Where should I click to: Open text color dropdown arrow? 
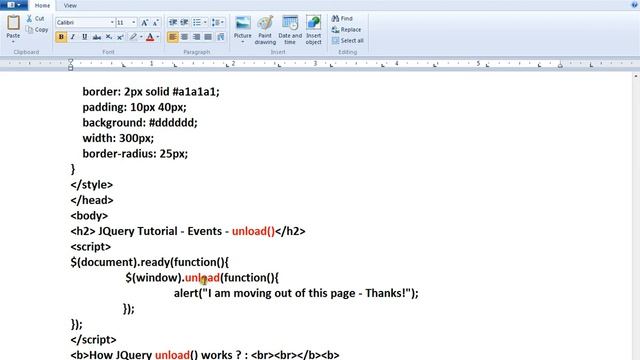coord(158,37)
